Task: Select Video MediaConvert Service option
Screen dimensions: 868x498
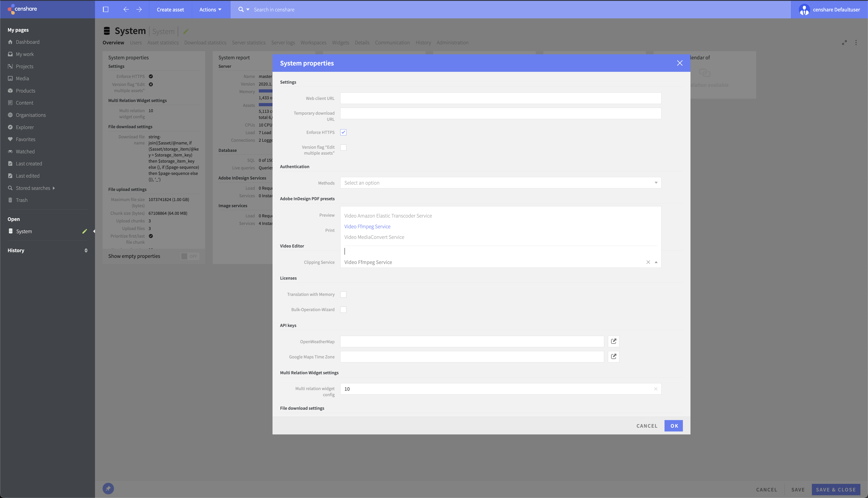Action: (x=374, y=237)
